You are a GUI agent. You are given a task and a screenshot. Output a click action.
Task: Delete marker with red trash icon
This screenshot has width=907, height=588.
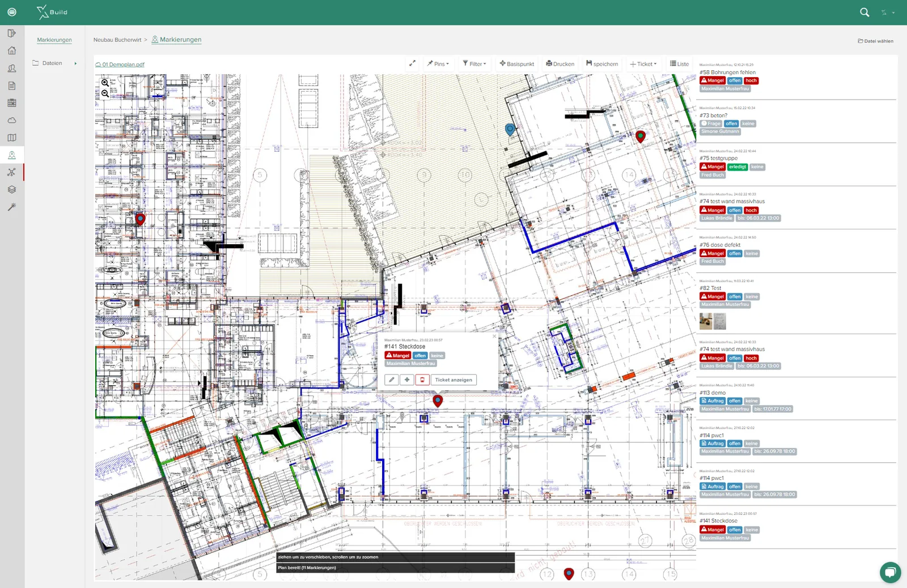click(422, 380)
